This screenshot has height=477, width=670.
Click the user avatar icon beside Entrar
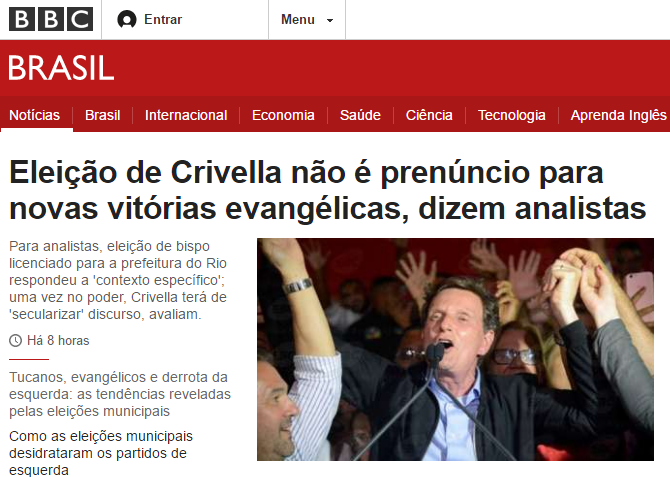point(126,20)
